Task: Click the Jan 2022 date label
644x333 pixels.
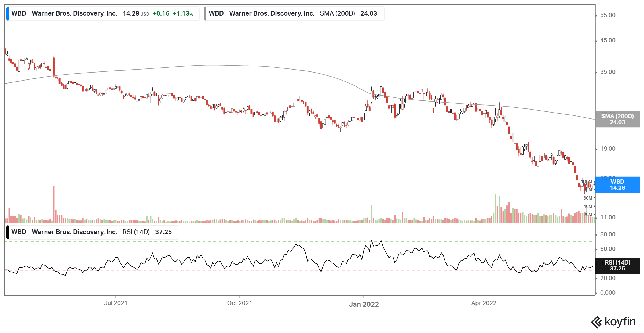Action: [x=364, y=304]
